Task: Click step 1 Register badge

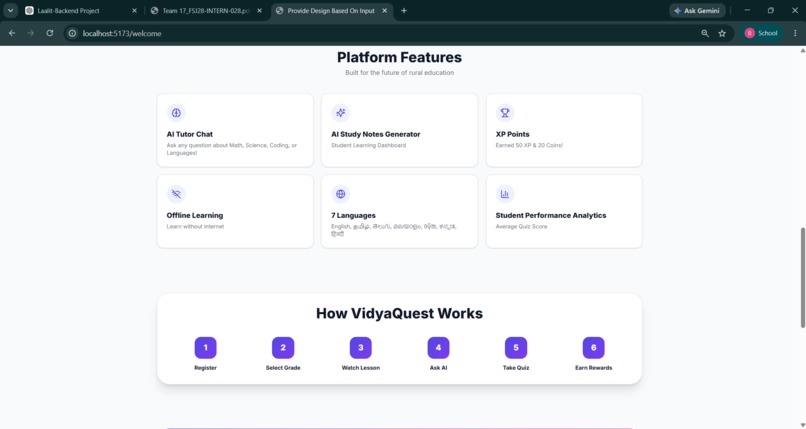Action: click(206, 348)
